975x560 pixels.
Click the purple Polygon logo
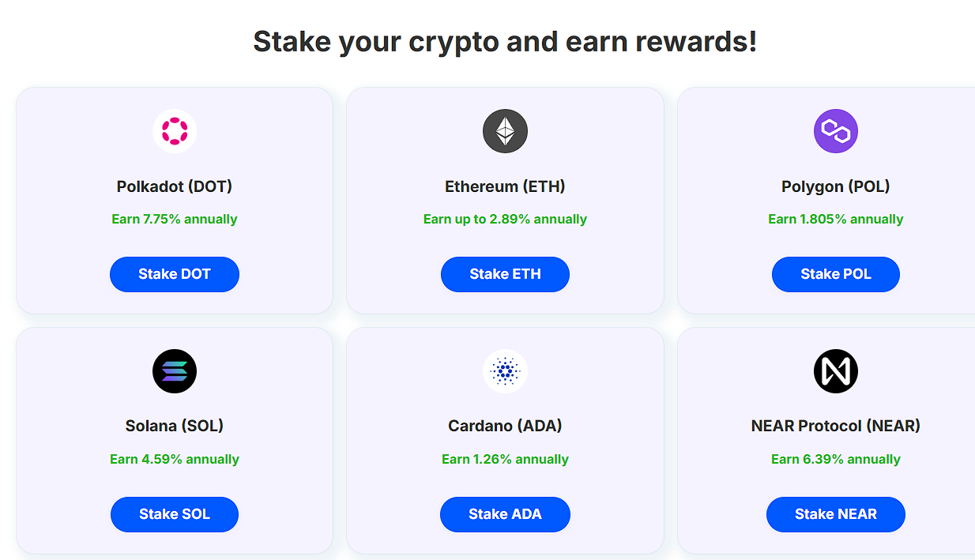point(835,131)
